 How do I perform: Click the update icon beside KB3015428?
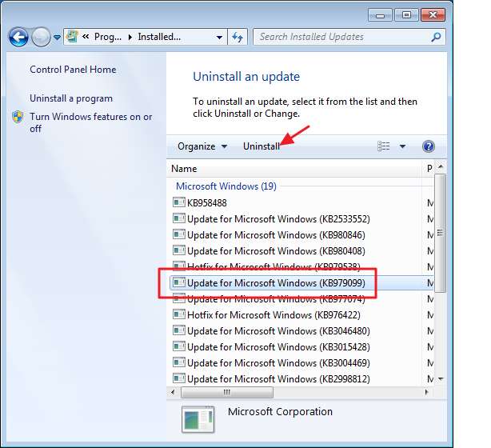179,346
